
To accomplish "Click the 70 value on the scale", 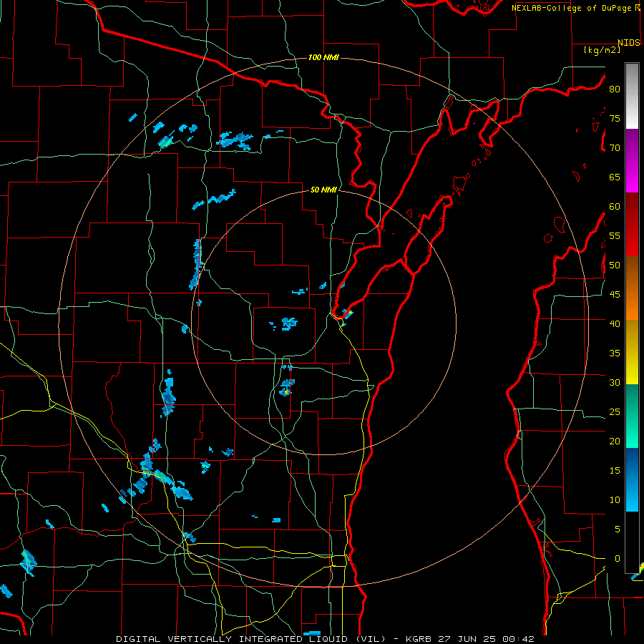I will point(615,148).
